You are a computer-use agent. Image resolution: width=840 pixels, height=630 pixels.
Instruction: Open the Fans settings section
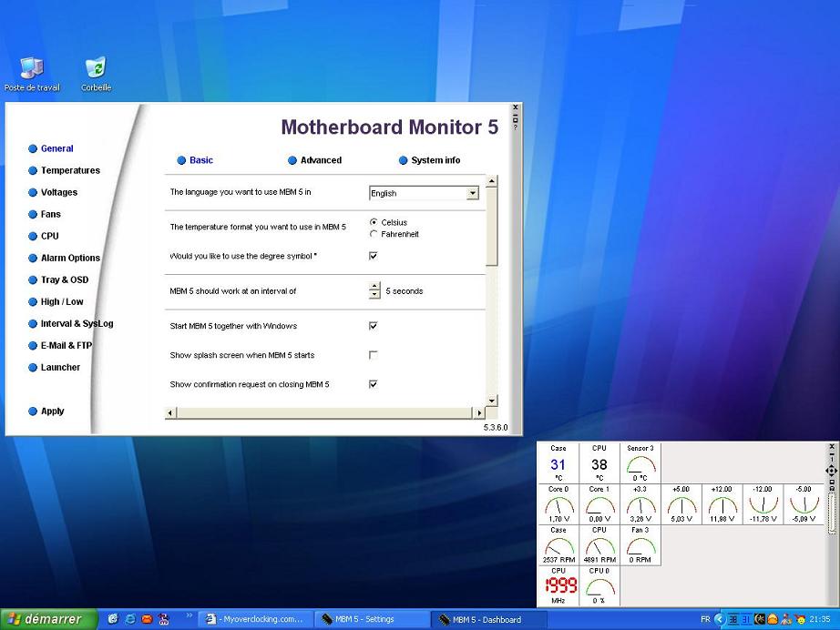(45, 214)
